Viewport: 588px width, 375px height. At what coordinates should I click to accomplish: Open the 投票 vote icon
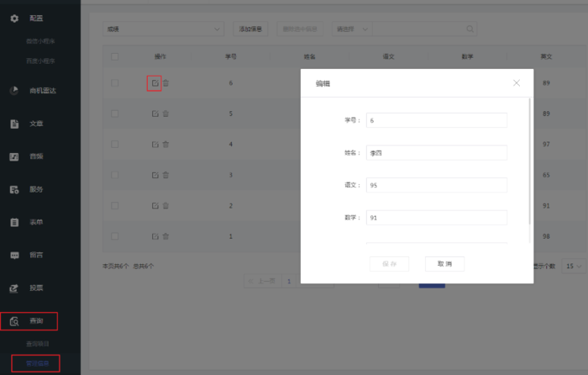14,288
